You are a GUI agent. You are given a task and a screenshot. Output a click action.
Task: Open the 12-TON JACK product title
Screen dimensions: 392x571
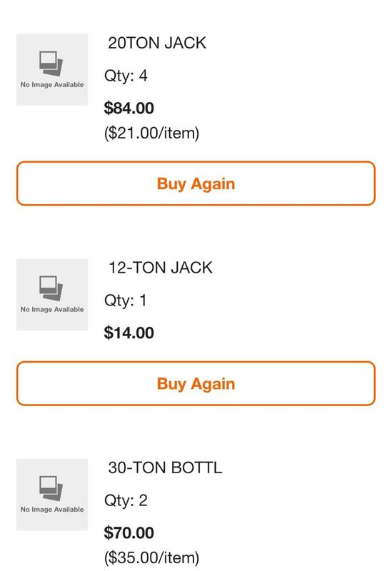point(160,268)
